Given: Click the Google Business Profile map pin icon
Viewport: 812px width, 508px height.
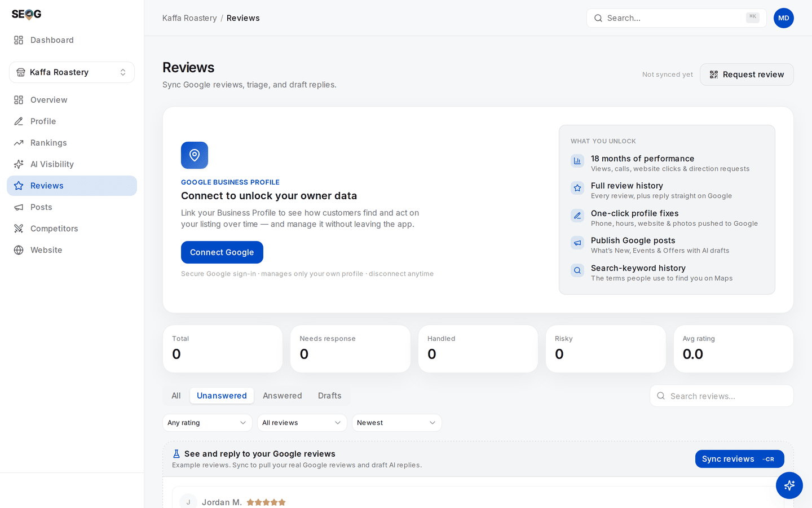Looking at the screenshot, I should point(195,155).
